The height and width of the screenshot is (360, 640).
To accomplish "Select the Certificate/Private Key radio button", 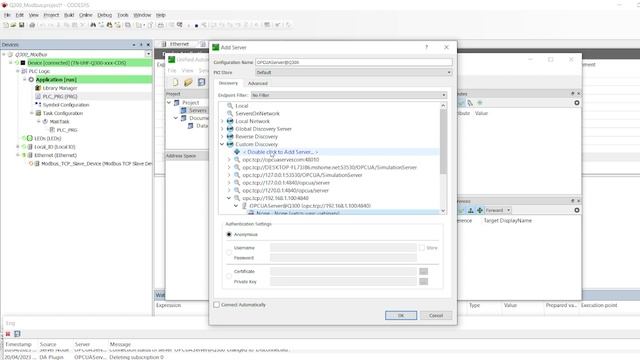I will click(x=229, y=276).
